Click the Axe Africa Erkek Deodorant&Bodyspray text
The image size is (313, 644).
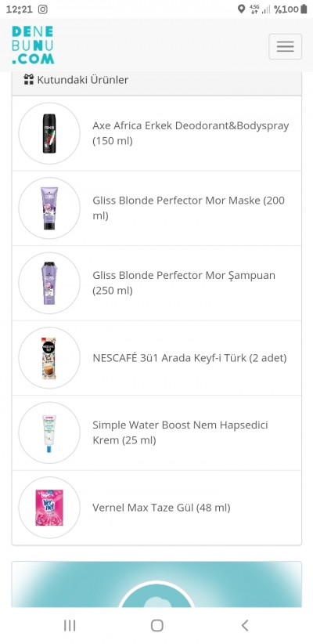190,133
